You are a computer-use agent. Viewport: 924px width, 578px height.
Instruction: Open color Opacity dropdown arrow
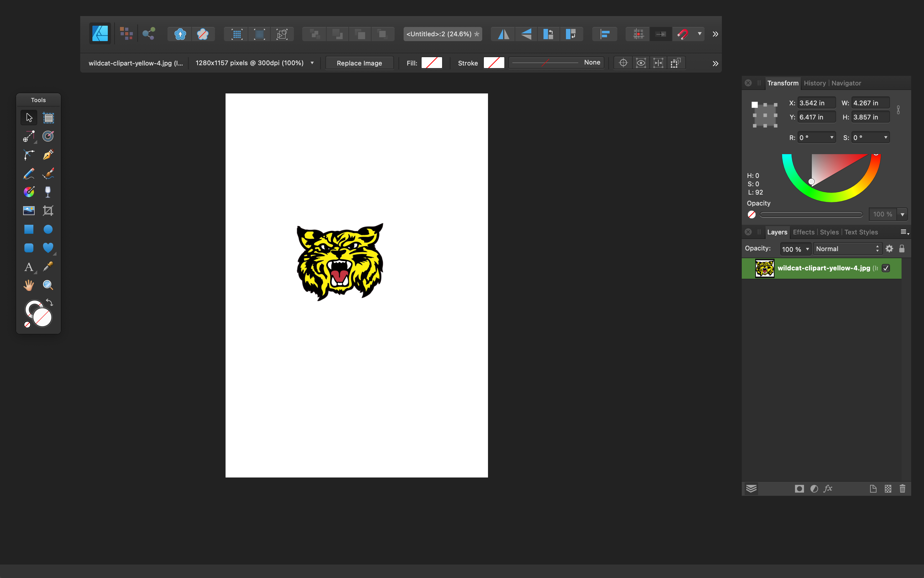902,215
